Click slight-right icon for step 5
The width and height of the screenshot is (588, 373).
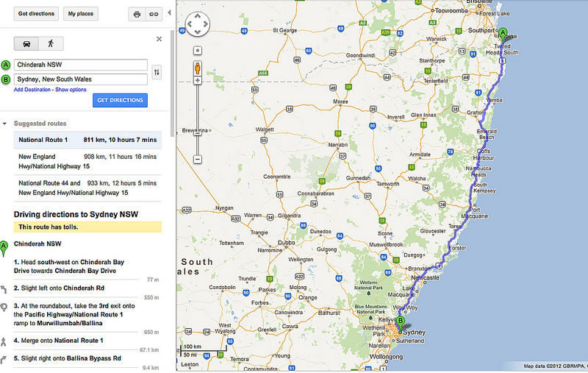pos(4,359)
